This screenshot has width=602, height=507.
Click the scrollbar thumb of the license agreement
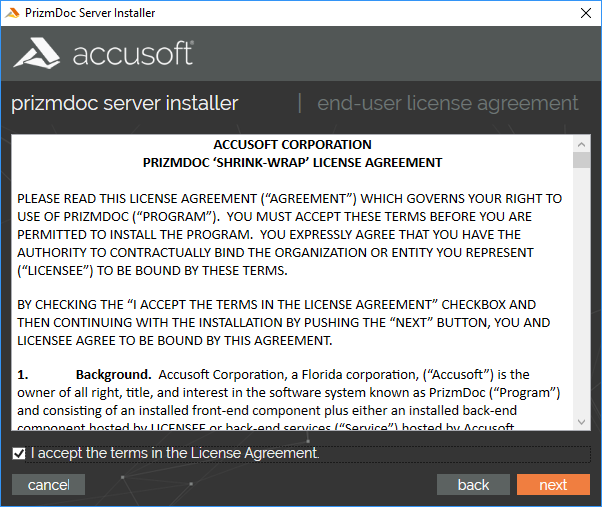coord(581,160)
